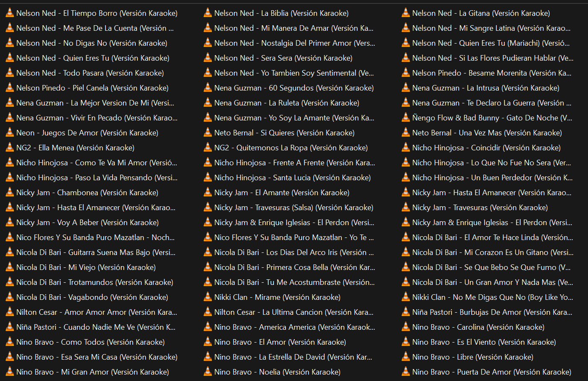Click the VLC icon beside Nikki Clan - Mirame
The height and width of the screenshot is (381, 588).
point(208,297)
